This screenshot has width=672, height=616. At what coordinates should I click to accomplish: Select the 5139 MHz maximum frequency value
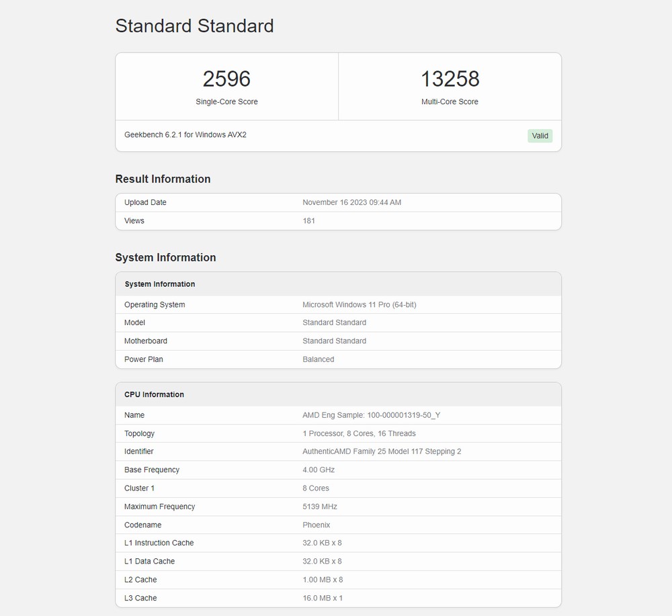(x=320, y=507)
